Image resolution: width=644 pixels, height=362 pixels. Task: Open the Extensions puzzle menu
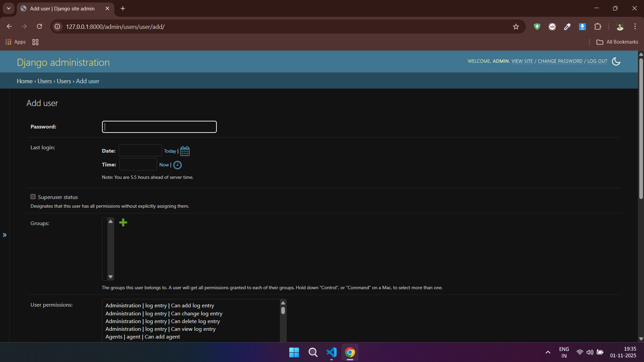click(598, 27)
